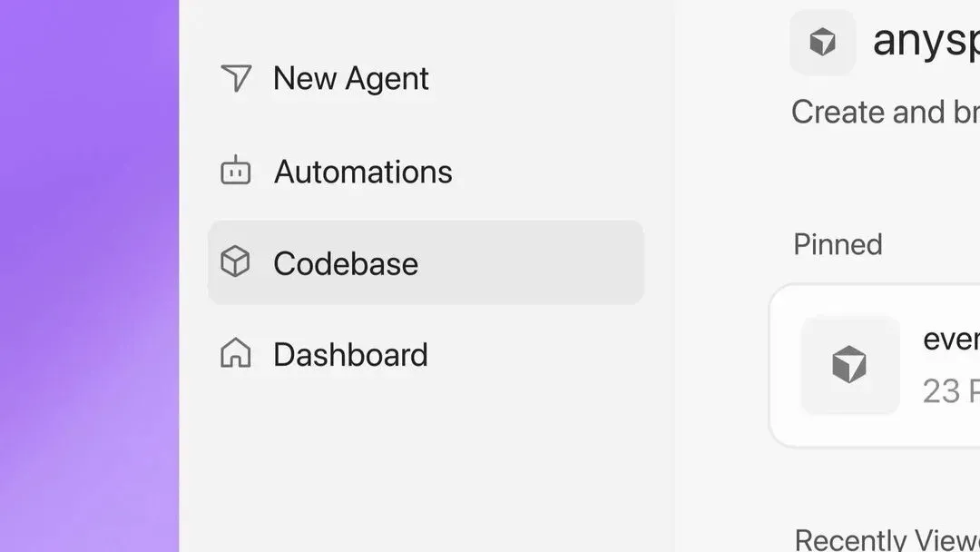Click the Automations robot icon
Image resolution: width=980 pixels, height=552 pixels.
click(236, 170)
